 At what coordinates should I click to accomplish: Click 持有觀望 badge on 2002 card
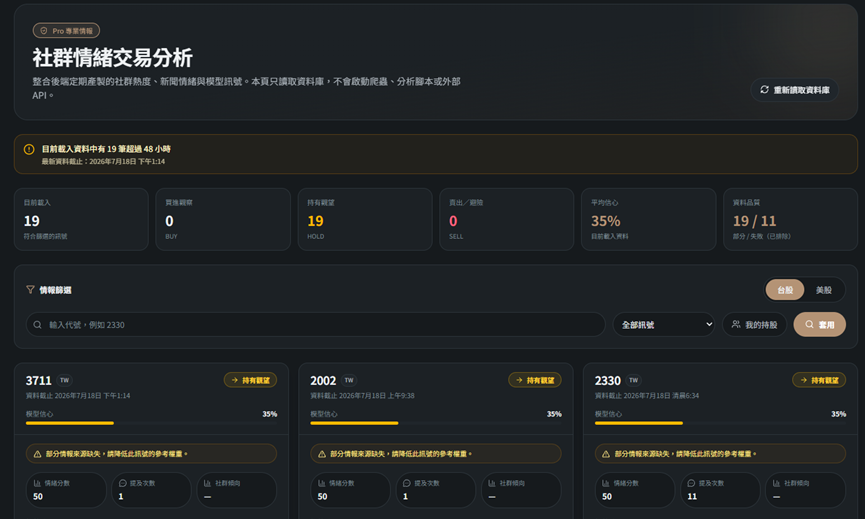point(535,380)
